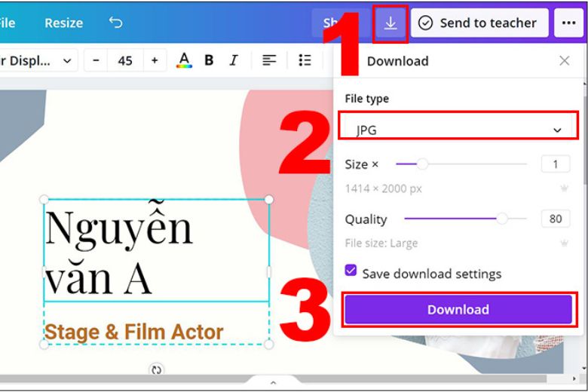Close the Download panel
Image resolution: width=588 pixels, height=392 pixels.
(564, 61)
